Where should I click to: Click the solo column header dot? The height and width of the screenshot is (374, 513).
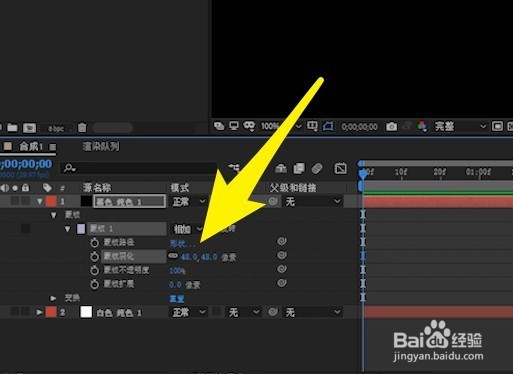click(x=15, y=188)
